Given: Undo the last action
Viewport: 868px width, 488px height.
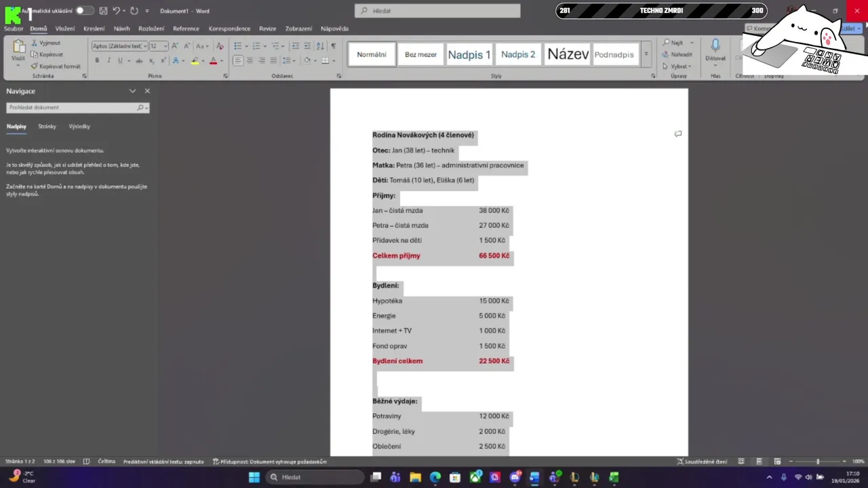Looking at the screenshot, I should point(117,11).
